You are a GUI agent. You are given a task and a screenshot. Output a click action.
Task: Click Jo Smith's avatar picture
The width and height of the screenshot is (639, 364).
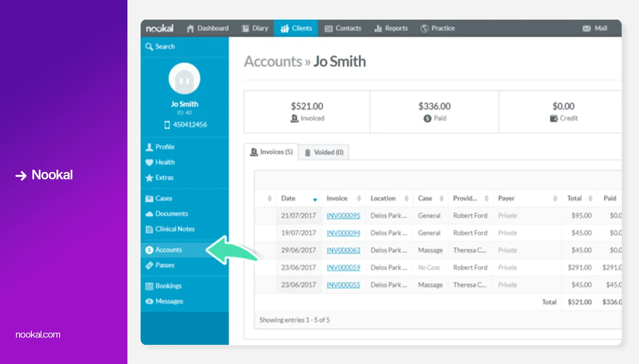pyautogui.click(x=184, y=79)
